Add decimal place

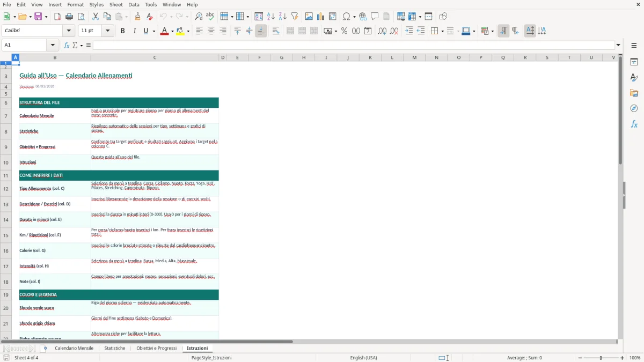[382, 31]
